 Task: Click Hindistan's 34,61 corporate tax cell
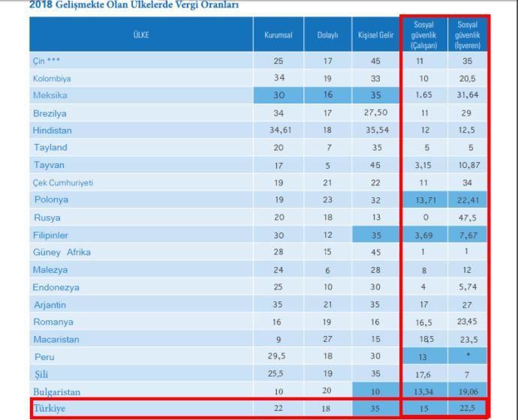coord(279,130)
